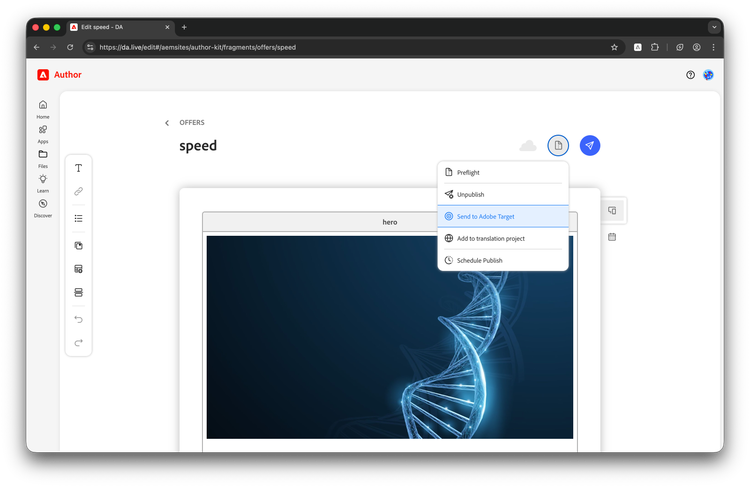Screen dimensions: 750x487
Task: Click the Text tool in the editor toolbar
Action: click(78, 168)
